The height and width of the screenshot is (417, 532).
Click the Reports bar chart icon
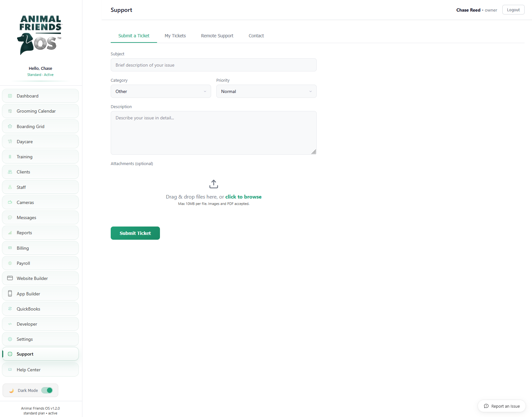pos(10,233)
